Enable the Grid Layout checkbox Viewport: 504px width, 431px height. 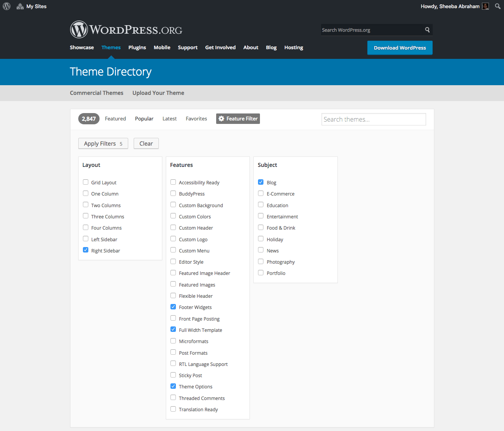[85, 182]
